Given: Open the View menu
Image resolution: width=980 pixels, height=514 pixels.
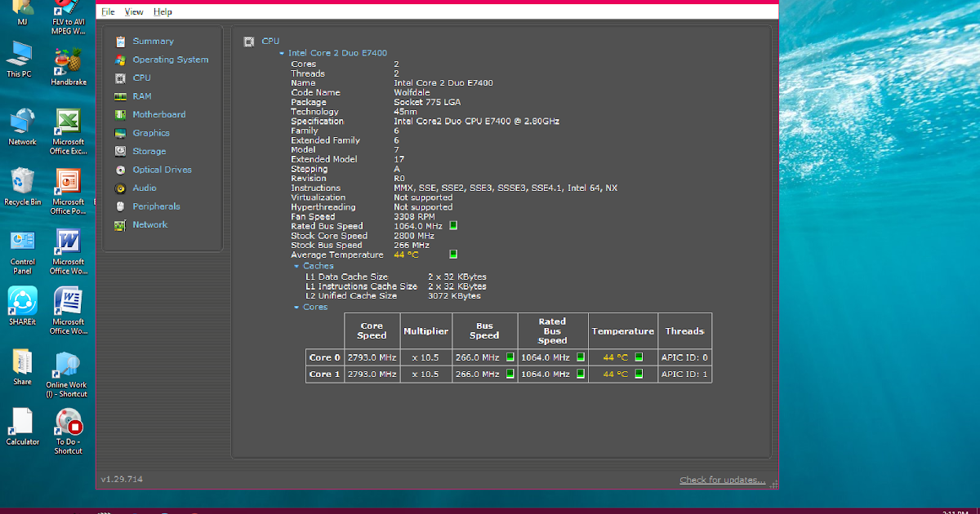Looking at the screenshot, I should [x=134, y=12].
